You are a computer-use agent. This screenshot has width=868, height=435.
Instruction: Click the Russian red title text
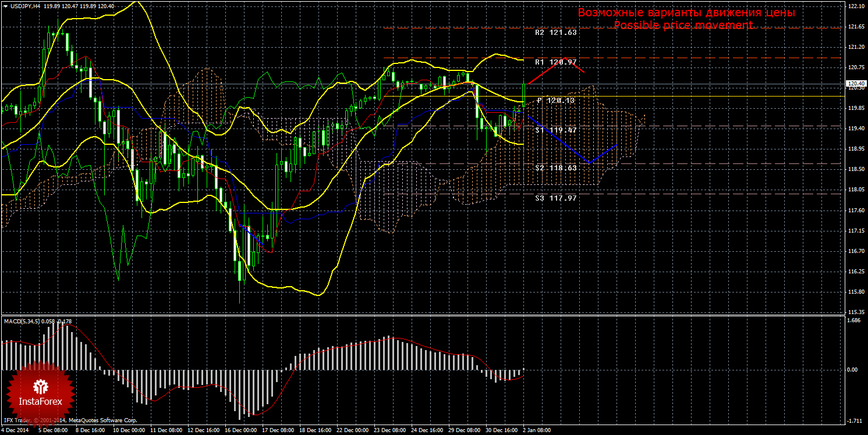click(x=686, y=12)
